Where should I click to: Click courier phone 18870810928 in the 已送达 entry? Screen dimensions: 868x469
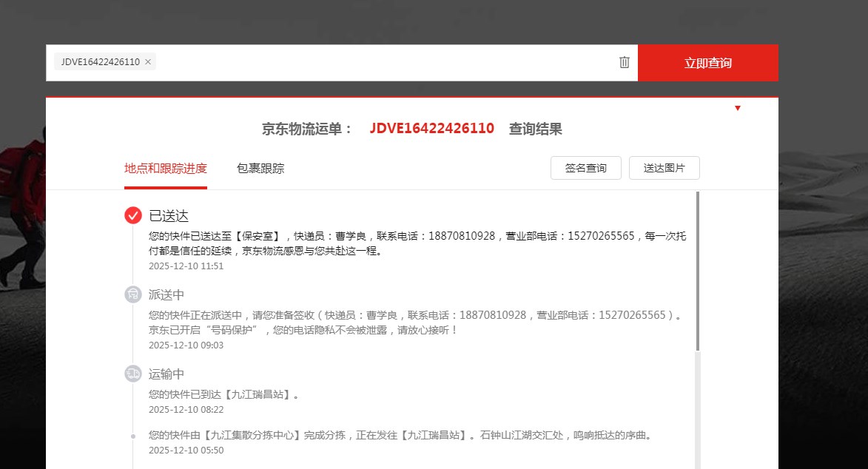(x=462, y=236)
